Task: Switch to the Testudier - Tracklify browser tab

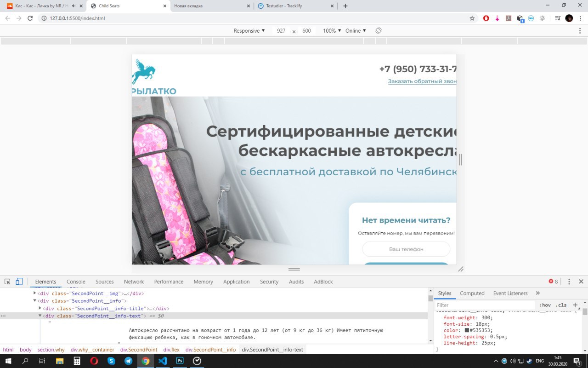Action: (x=296, y=6)
